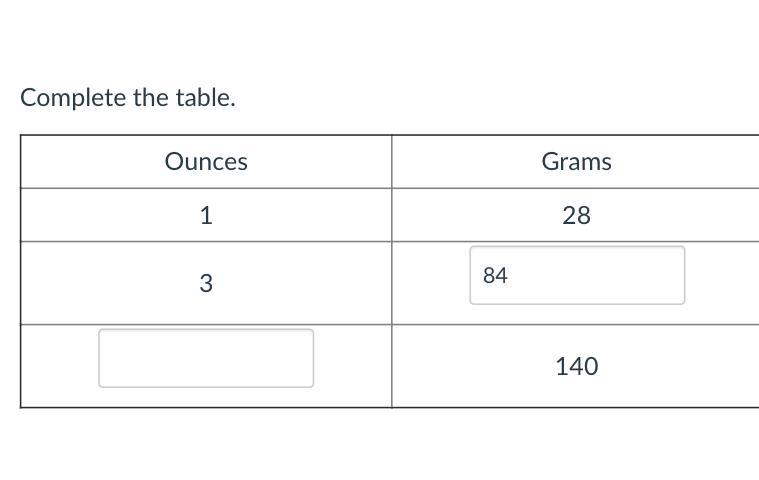Screen dimensions: 759x480
Task: Click the cell showing 28 grams
Action: 576,215
